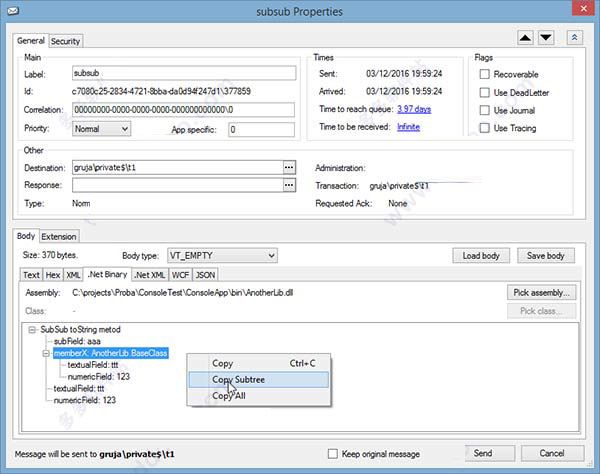The width and height of the screenshot is (600, 474).
Task: Open the XML view tab
Action: point(73,275)
